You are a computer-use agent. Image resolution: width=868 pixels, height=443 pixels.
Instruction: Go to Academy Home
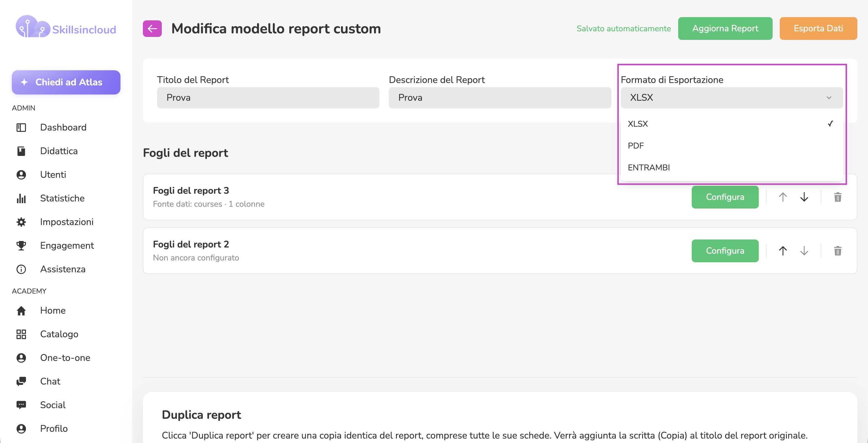pos(53,310)
